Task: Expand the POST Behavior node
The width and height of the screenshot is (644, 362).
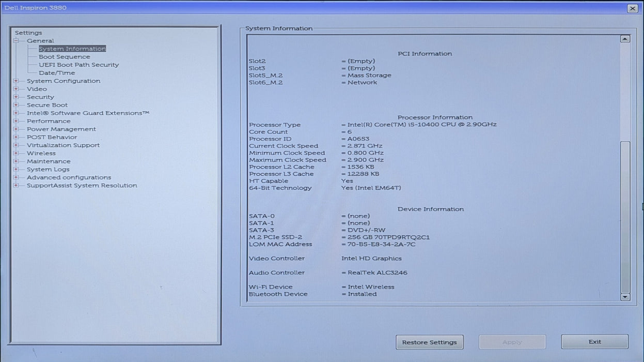Action: coord(16,137)
